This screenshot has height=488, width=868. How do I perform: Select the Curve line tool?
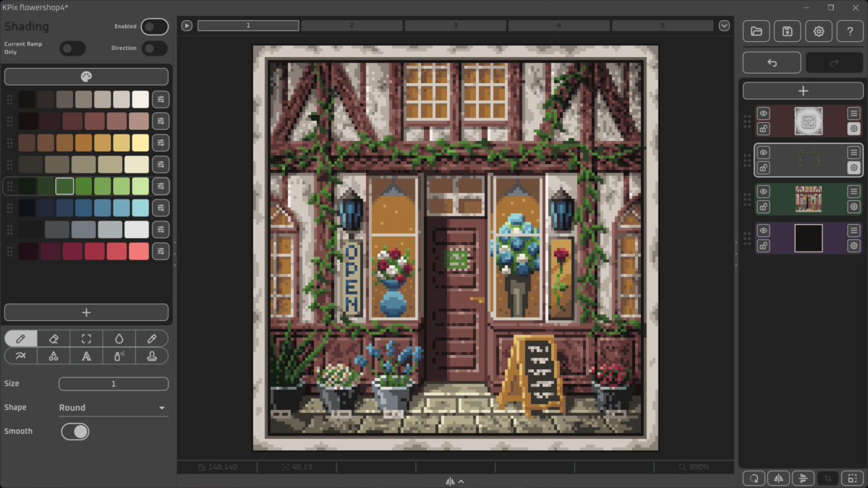tap(21, 356)
